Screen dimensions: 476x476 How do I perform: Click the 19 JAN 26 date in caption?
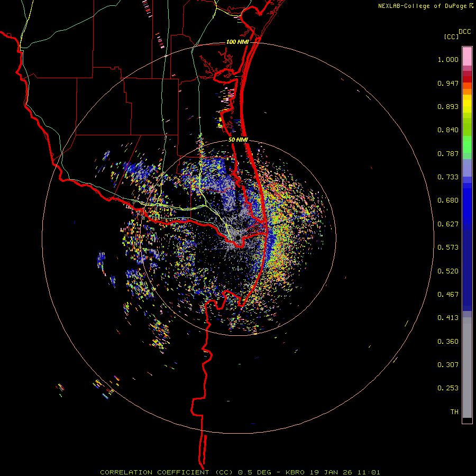pyautogui.click(x=330, y=472)
